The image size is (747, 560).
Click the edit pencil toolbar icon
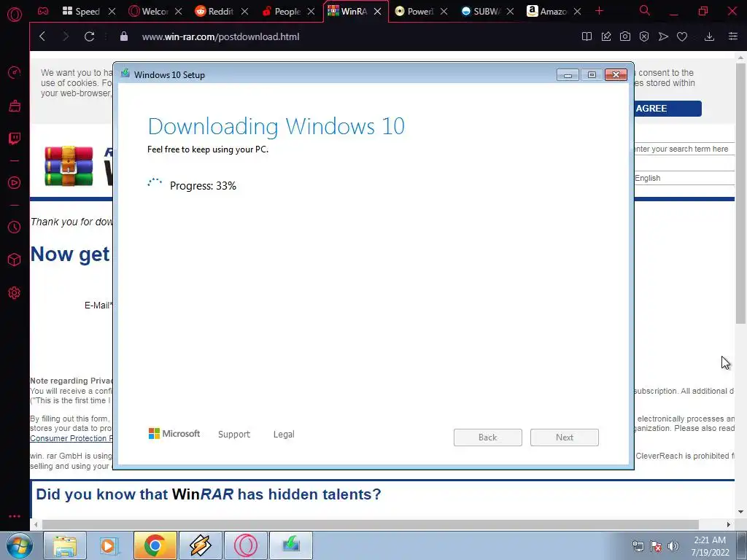[x=606, y=36]
